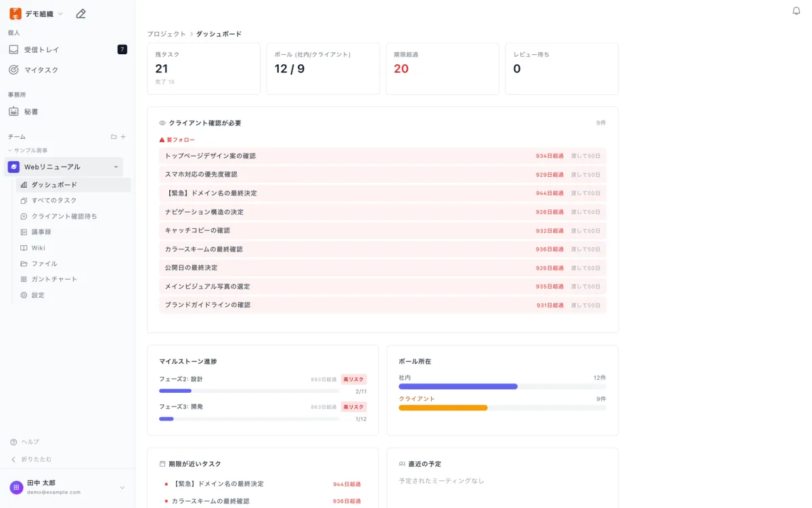Click the クライアント確認待ち icon

pos(24,216)
